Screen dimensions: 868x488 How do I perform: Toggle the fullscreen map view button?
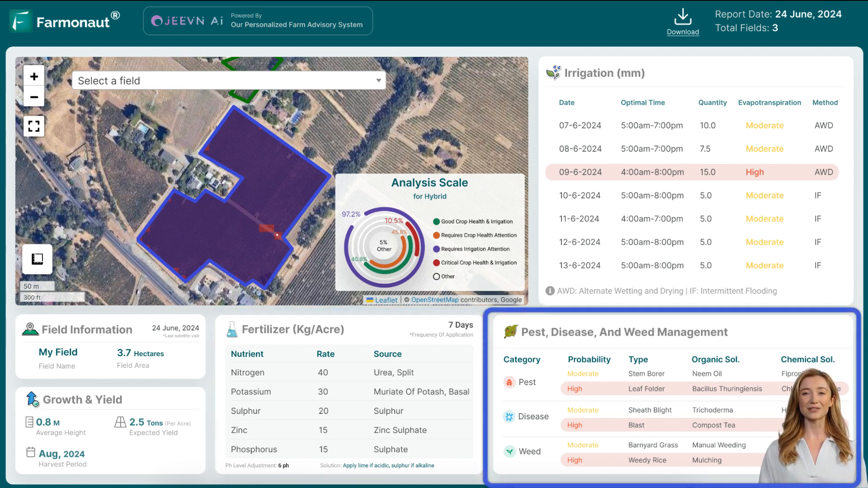pos(34,126)
